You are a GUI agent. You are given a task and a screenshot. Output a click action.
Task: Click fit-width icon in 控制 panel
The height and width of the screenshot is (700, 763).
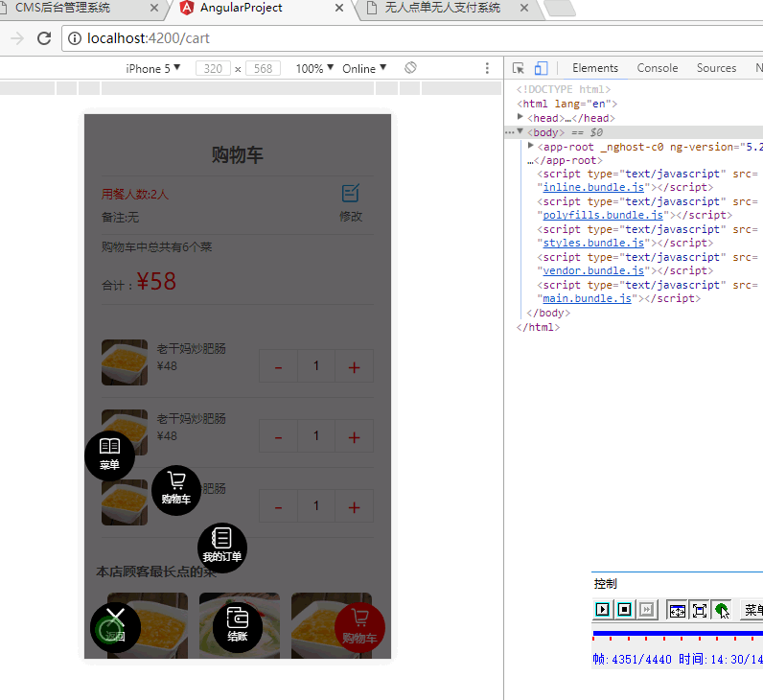click(678, 610)
